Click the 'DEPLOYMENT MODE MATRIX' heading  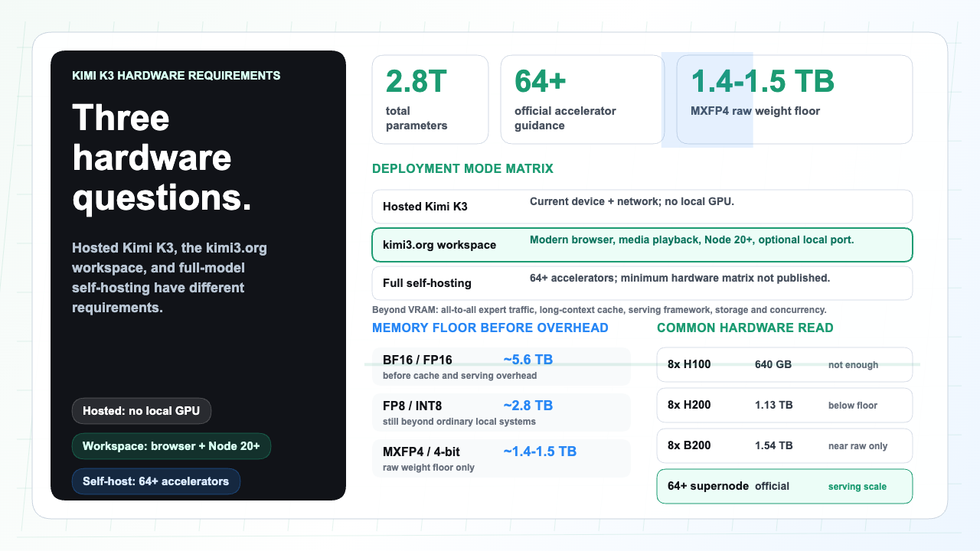462,168
